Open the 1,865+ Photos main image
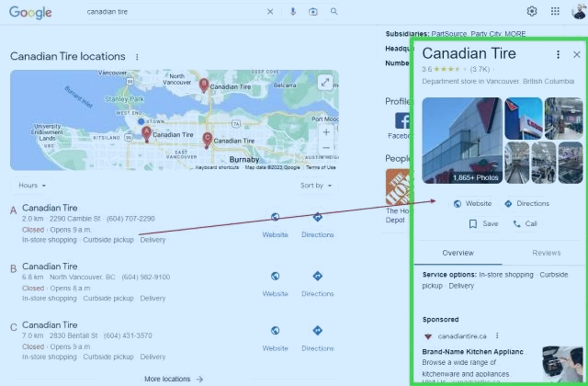The height and width of the screenshot is (386, 588). [462, 141]
